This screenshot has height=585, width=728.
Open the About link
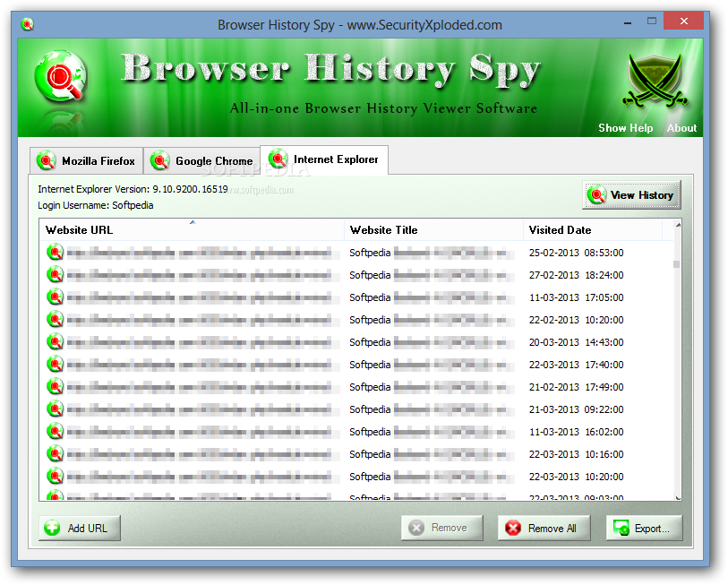(681, 128)
